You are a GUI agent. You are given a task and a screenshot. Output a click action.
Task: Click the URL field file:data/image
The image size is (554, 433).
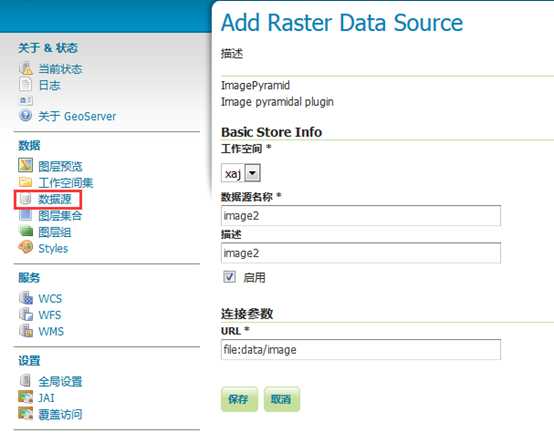pos(361,349)
